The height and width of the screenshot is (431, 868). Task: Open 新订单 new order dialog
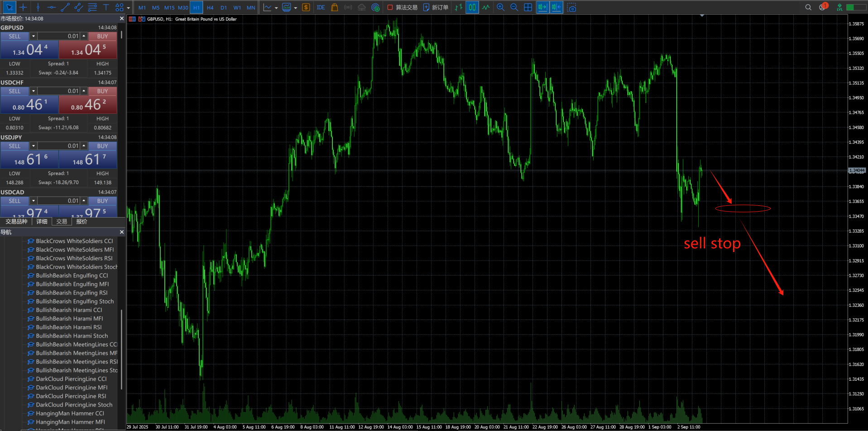pos(436,7)
